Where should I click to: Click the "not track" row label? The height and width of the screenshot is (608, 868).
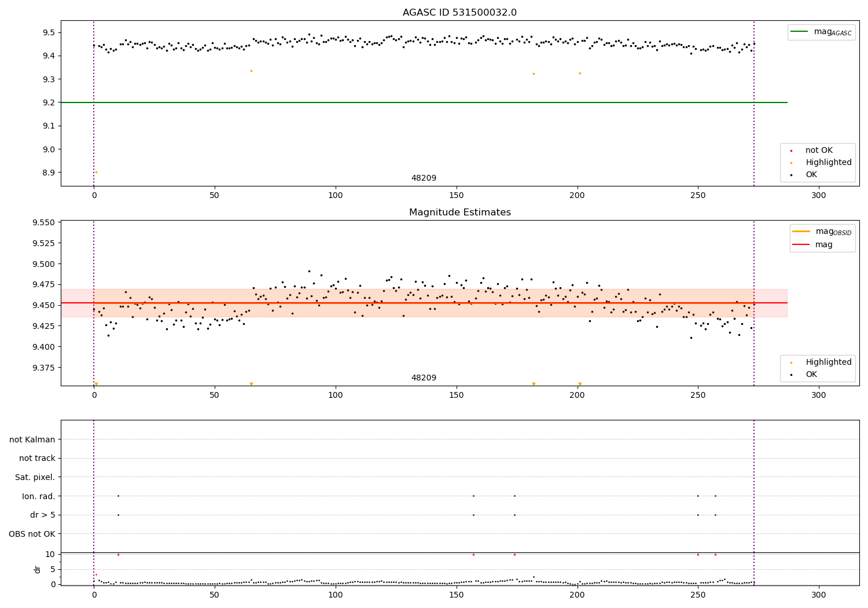[x=37, y=458]
